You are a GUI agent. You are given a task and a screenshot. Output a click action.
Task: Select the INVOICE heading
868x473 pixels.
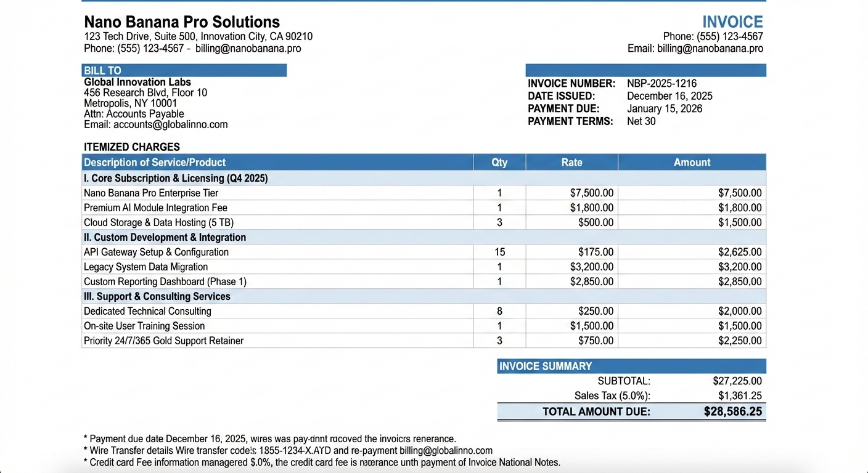click(x=732, y=22)
